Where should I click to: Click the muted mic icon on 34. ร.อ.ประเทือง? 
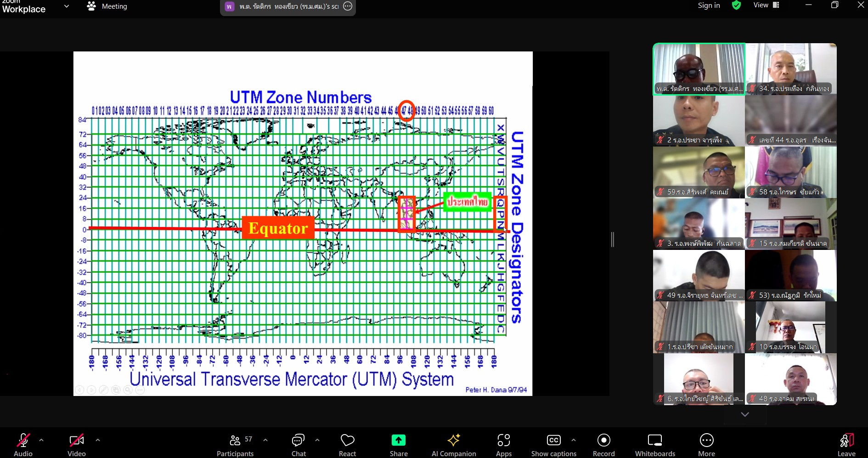coord(752,89)
